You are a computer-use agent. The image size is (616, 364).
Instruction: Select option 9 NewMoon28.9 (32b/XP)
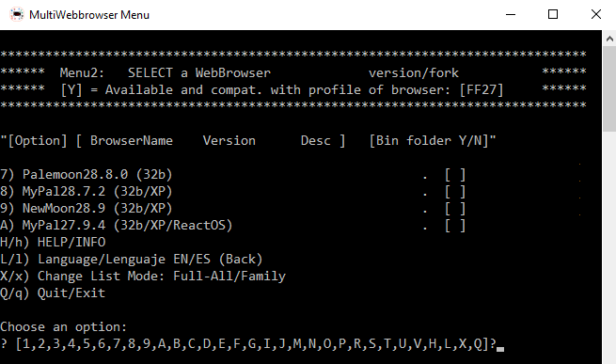click(87, 209)
